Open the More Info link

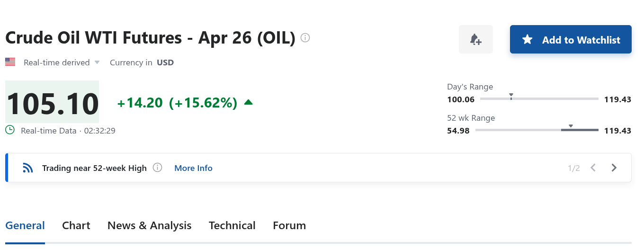click(x=193, y=168)
